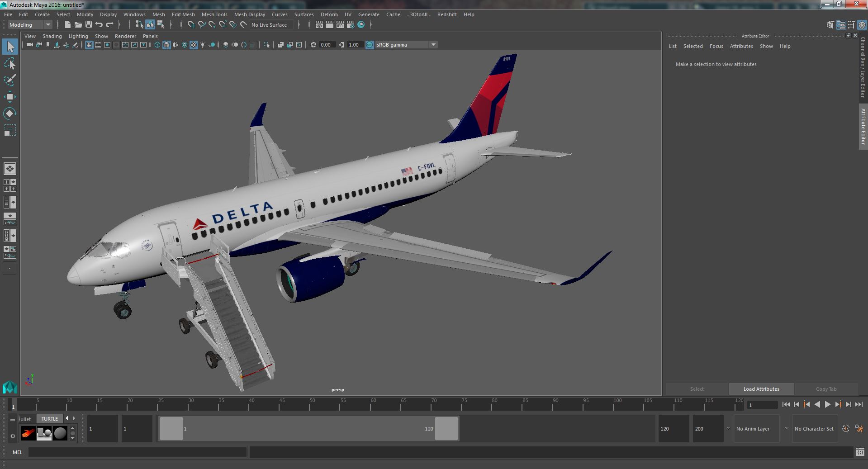Open the Redshift menu

click(x=447, y=14)
